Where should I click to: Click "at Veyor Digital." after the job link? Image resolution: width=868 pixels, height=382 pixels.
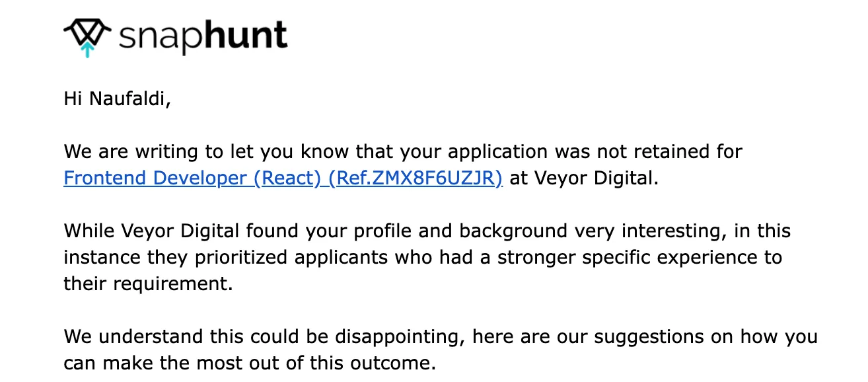(585, 178)
